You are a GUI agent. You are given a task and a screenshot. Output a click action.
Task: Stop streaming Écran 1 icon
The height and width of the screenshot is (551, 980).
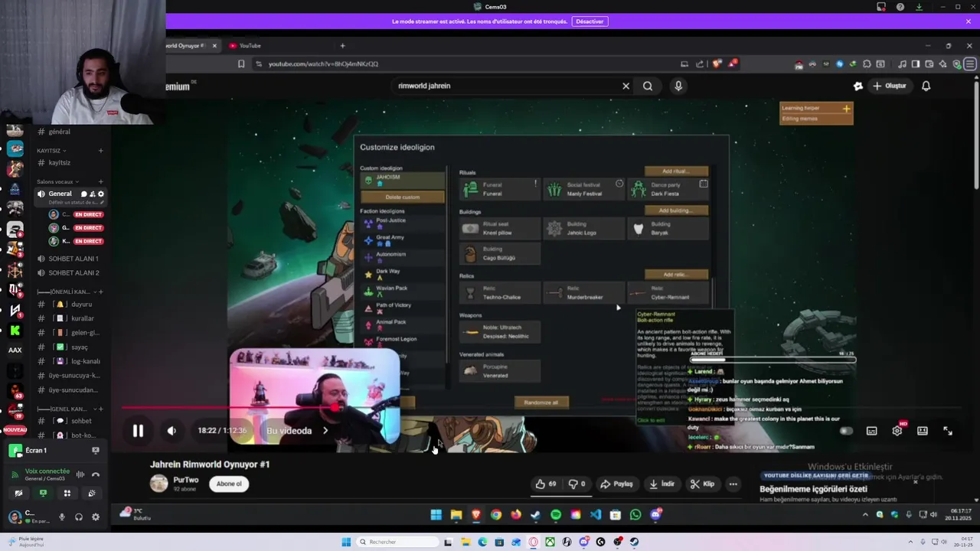coord(96,451)
